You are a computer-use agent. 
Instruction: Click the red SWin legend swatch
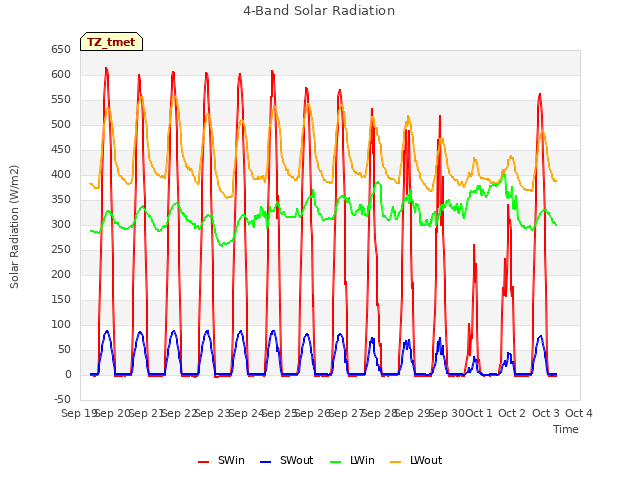tap(203, 462)
